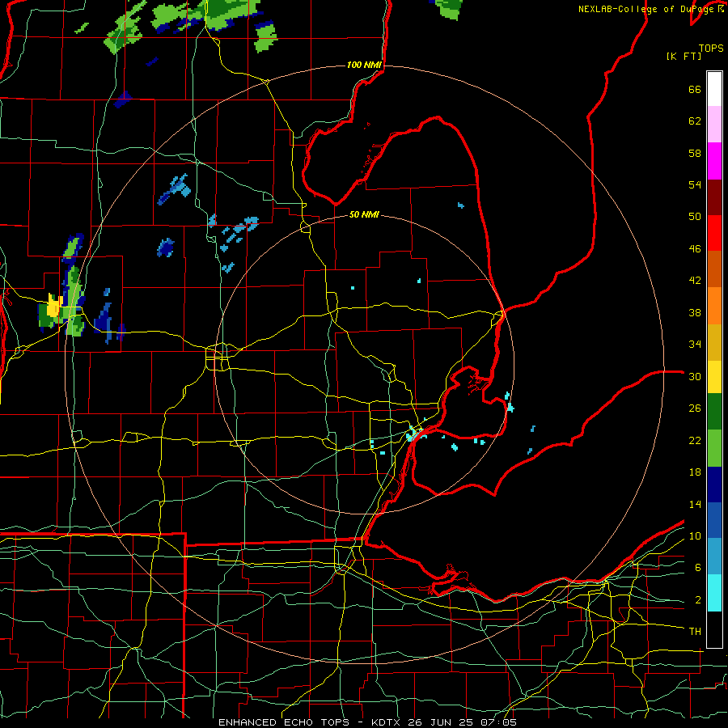Select the cyan legend swatch
Viewport: 728px width, 728px height.
pos(714,593)
